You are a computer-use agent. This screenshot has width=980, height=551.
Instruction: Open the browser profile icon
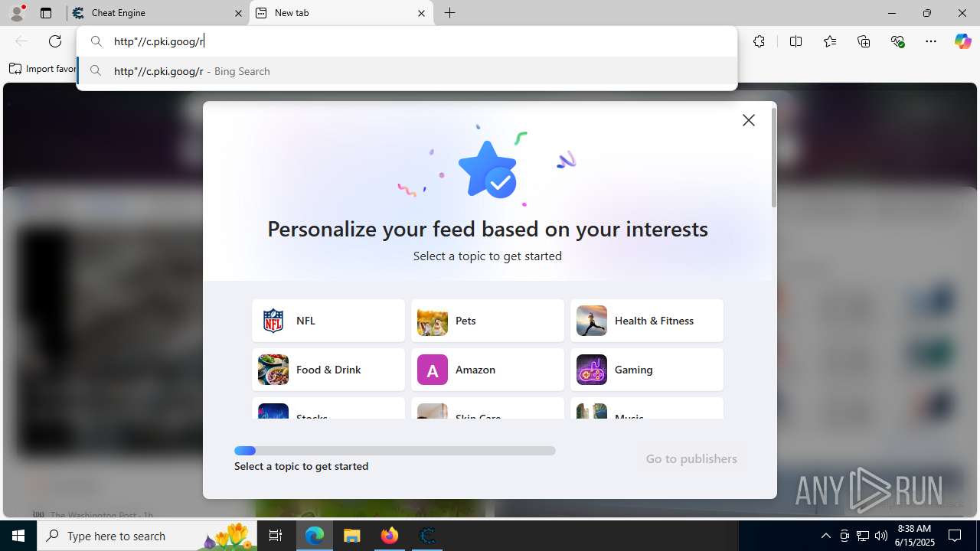point(17,13)
